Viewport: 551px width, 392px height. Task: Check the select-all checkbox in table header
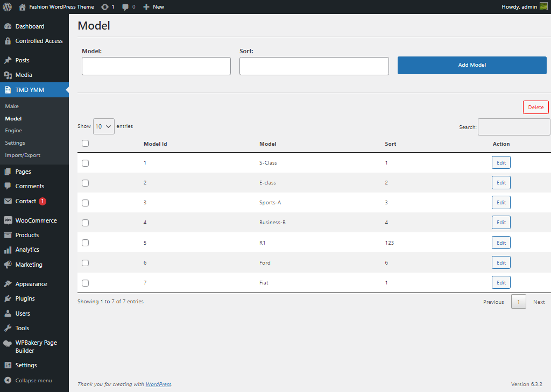point(85,143)
